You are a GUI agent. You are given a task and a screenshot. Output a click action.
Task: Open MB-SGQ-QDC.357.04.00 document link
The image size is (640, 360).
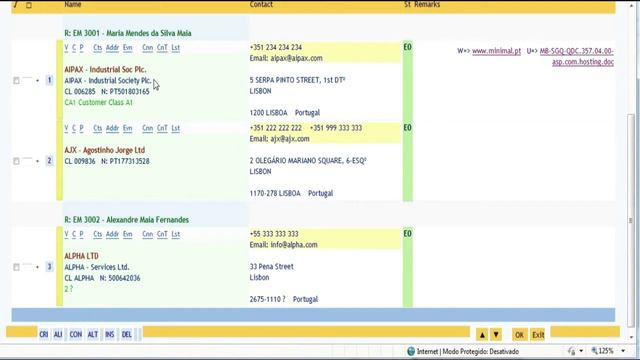point(576,51)
